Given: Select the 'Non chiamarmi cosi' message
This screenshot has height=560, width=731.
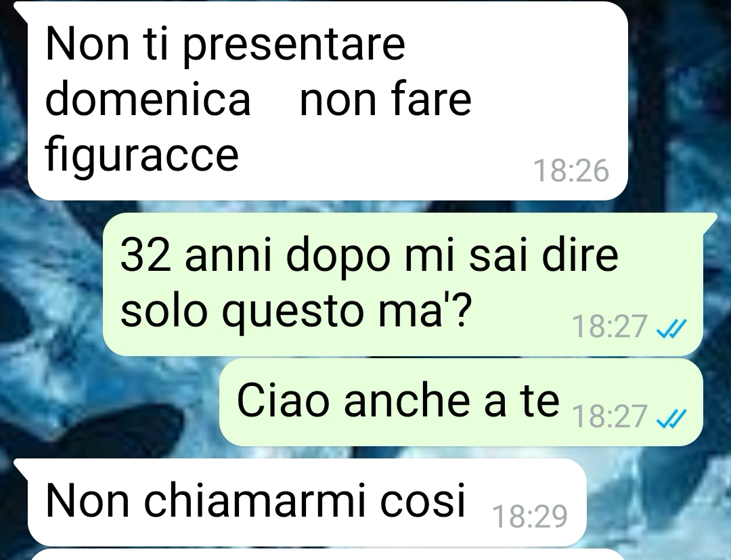Looking at the screenshot, I should click(x=307, y=502).
